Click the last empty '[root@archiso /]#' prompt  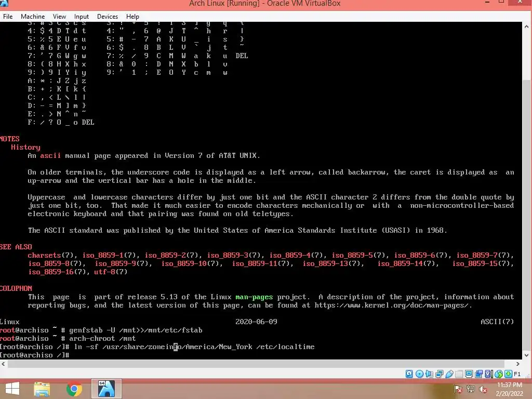click(x=35, y=355)
